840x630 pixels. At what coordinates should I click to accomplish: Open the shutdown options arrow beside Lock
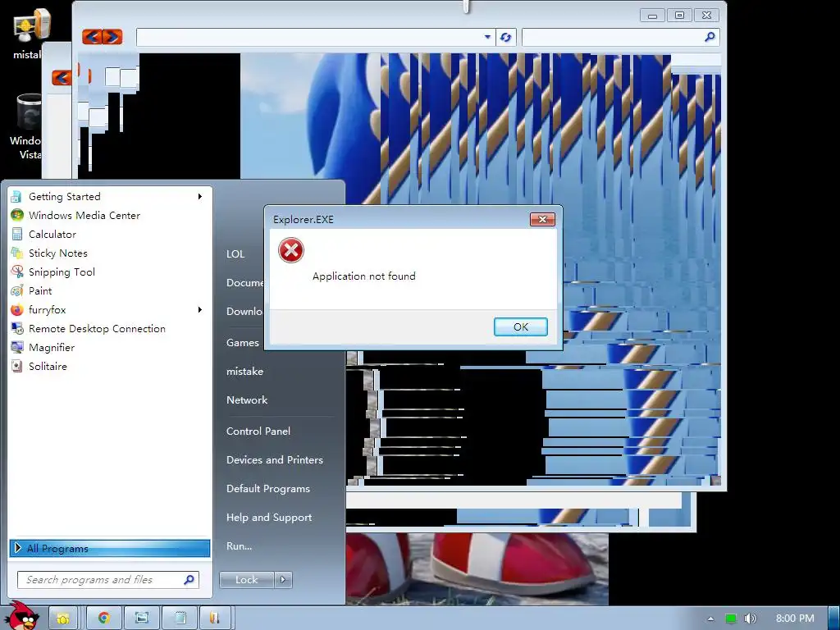(x=283, y=580)
